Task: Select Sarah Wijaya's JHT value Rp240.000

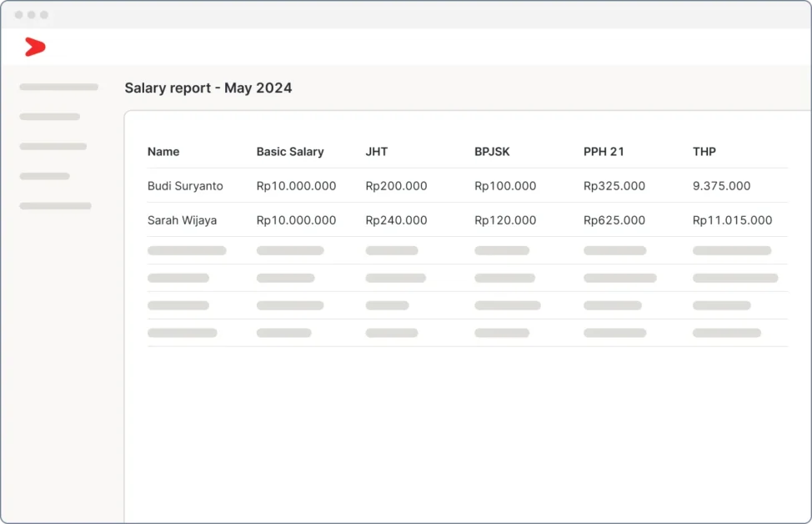Action: click(396, 220)
